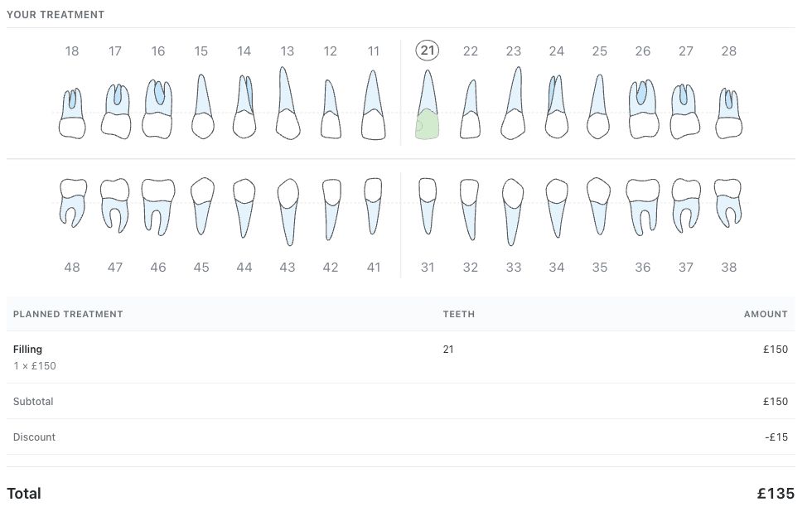Select lower wisdom tooth 48
This screenshot has height=526, width=812.
pos(73,203)
